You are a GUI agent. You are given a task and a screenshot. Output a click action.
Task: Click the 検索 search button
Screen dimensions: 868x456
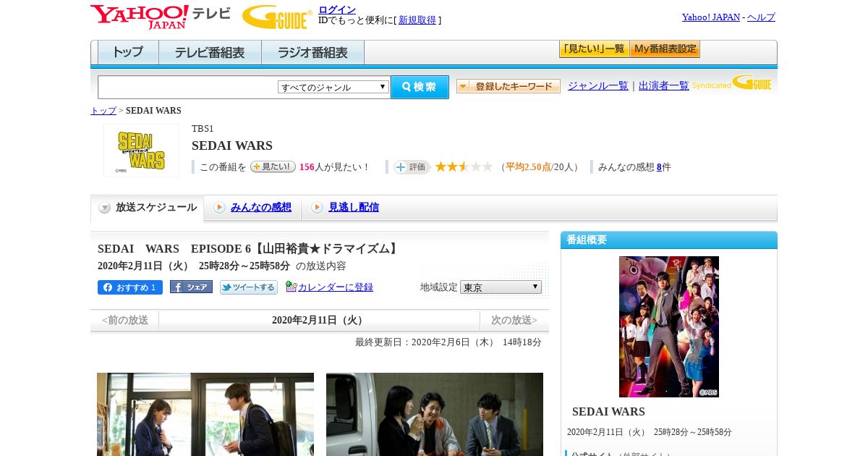[420, 87]
